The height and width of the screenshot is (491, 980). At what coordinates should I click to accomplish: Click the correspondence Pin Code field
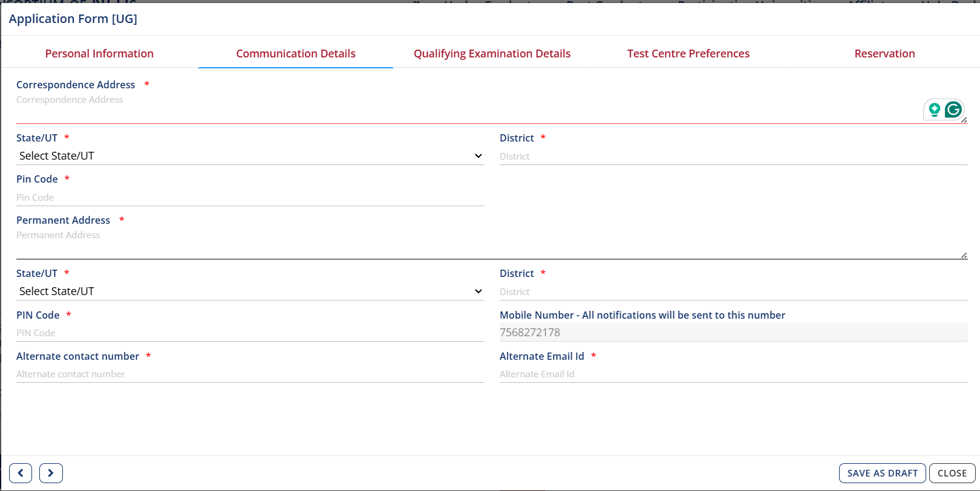[250, 197]
